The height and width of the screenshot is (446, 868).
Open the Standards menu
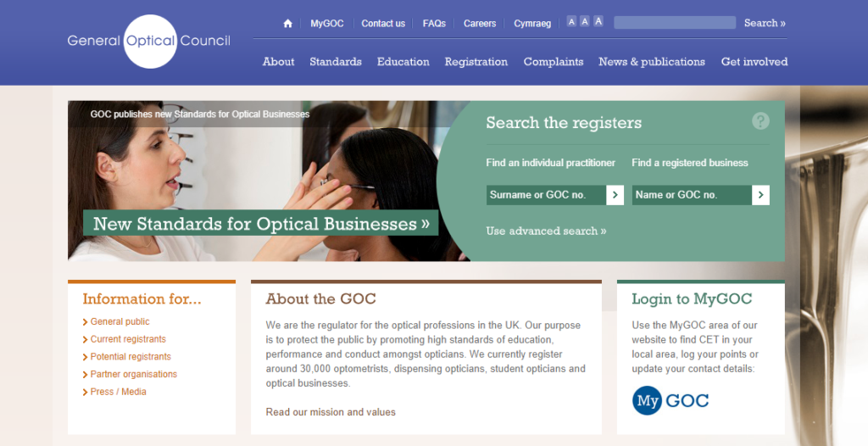tap(336, 62)
